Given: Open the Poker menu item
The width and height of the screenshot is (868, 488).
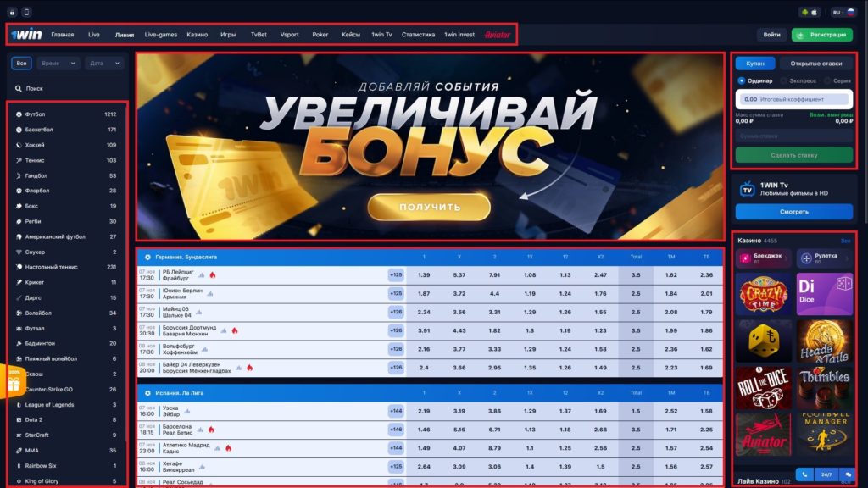Looking at the screenshot, I should [320, 34].
